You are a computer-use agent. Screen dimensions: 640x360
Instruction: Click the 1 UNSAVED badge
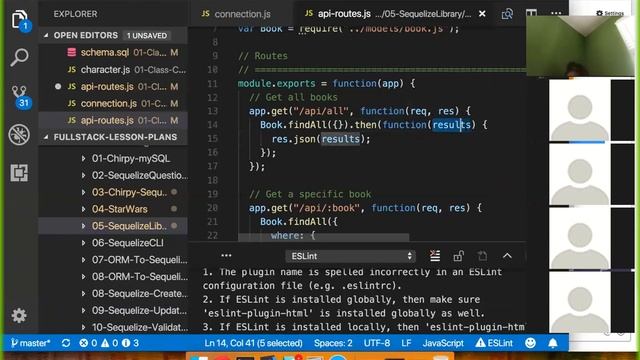(x=147, y=36)
